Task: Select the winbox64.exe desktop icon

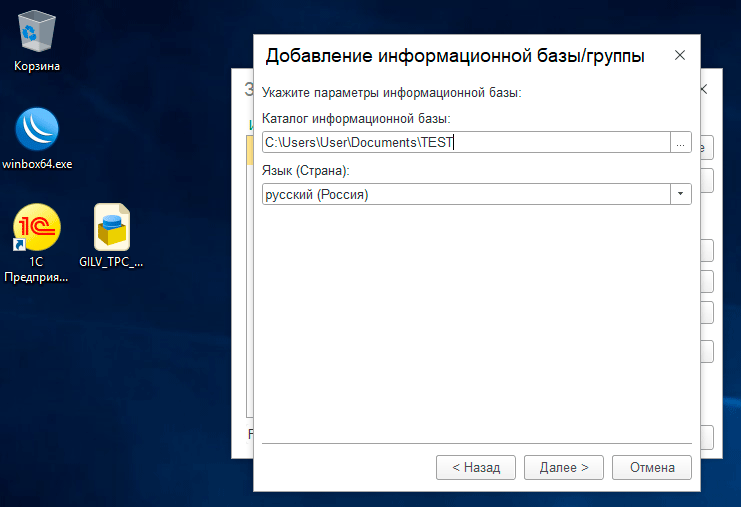Action: (37, 129)
